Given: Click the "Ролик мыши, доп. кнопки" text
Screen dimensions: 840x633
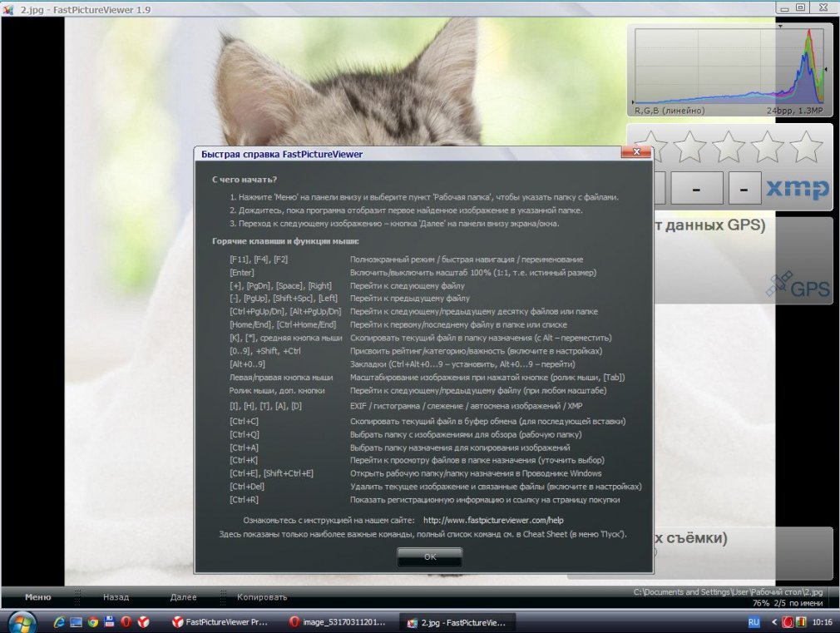Looking at the screenshot, I should (277, 390).
